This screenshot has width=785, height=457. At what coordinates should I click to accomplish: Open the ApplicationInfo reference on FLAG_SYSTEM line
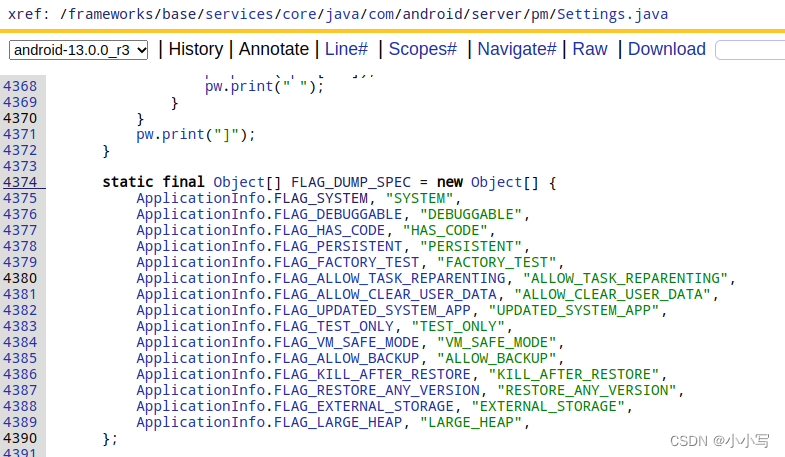click(x=203, y=198)
